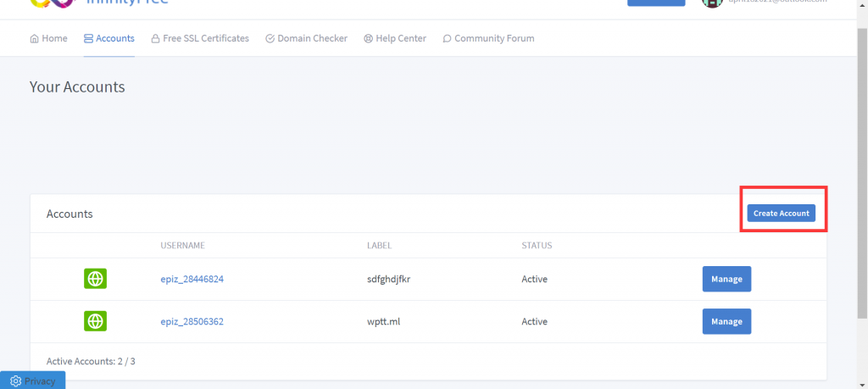The height and width of the screenshot is (389, 868).
Task: Manage the sdfghdjfkr account
Action: [726, 279]
